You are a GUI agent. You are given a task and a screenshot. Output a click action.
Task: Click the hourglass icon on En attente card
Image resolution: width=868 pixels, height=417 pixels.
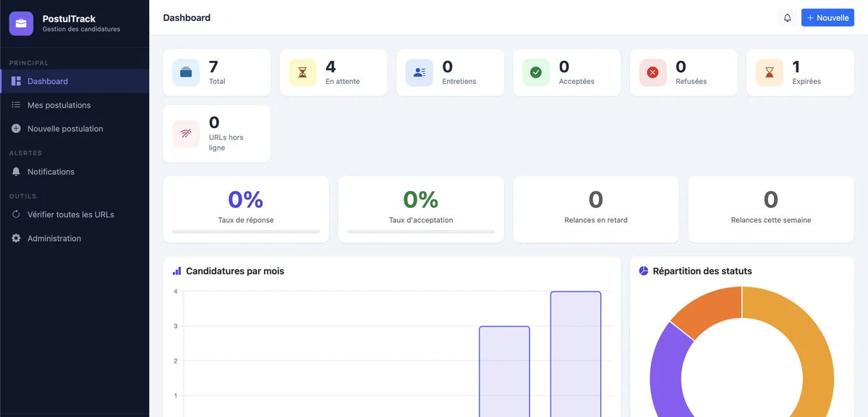303,72
